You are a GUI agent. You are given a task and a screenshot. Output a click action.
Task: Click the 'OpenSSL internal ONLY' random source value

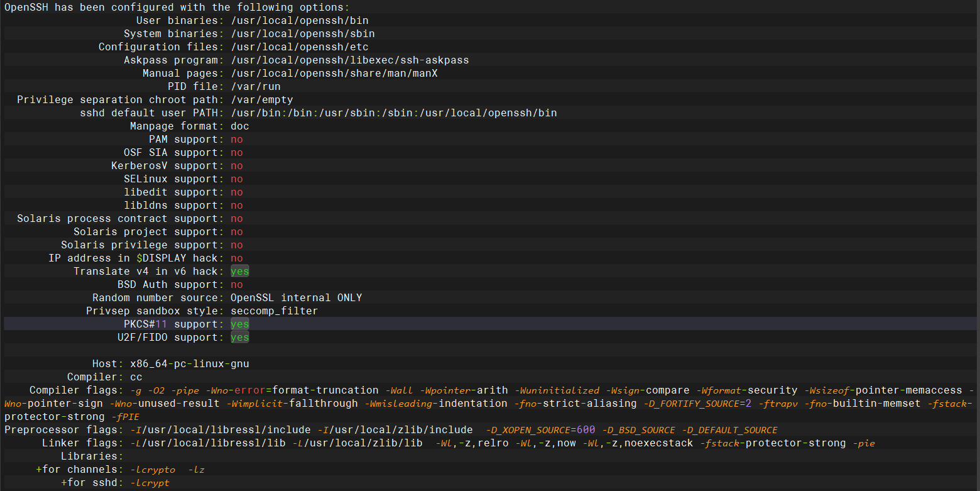pyautogui.click(x=297, y=298)
